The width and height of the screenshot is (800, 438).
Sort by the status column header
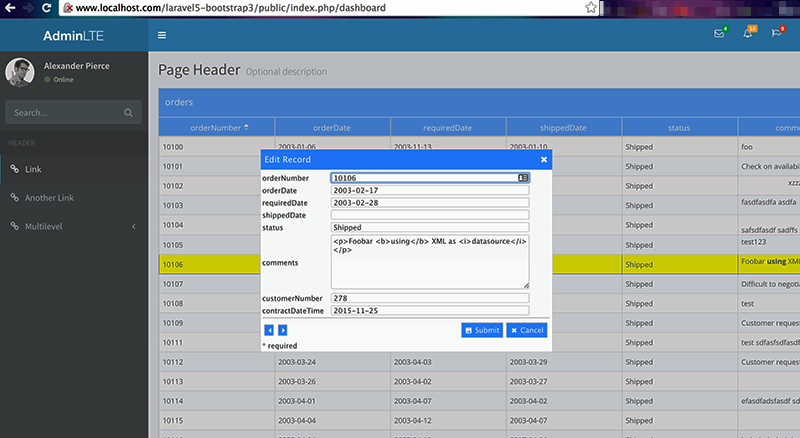click(680, 128)
